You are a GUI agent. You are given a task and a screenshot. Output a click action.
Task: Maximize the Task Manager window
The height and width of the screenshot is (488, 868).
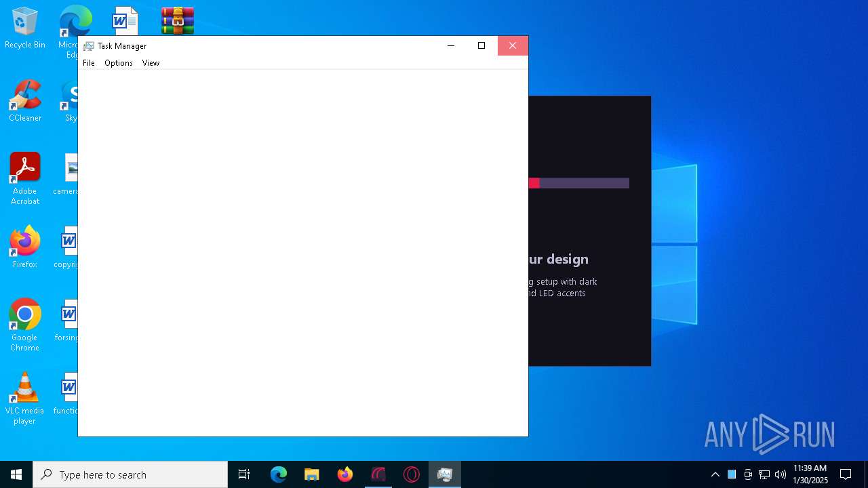(481, 45)
